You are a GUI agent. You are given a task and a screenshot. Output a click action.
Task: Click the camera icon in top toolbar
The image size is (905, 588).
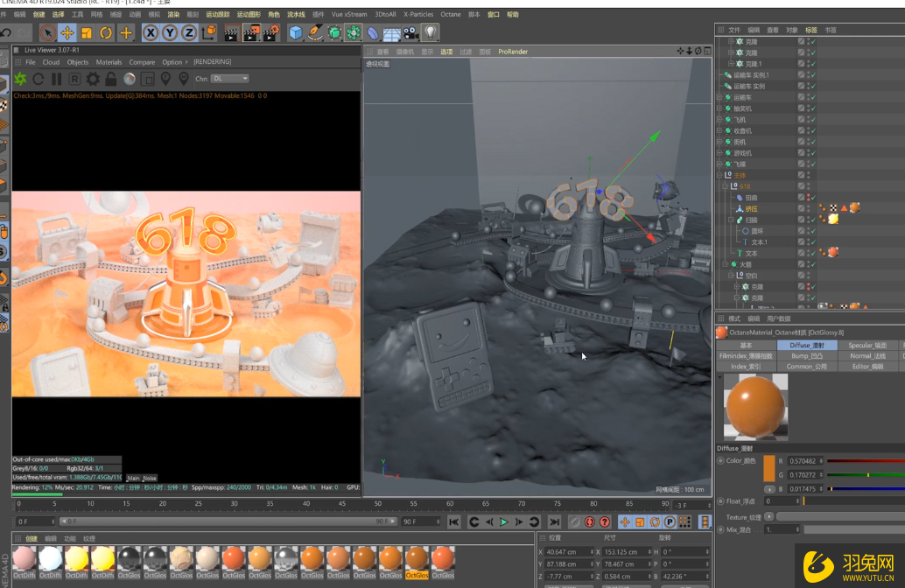tap(410, 33)
